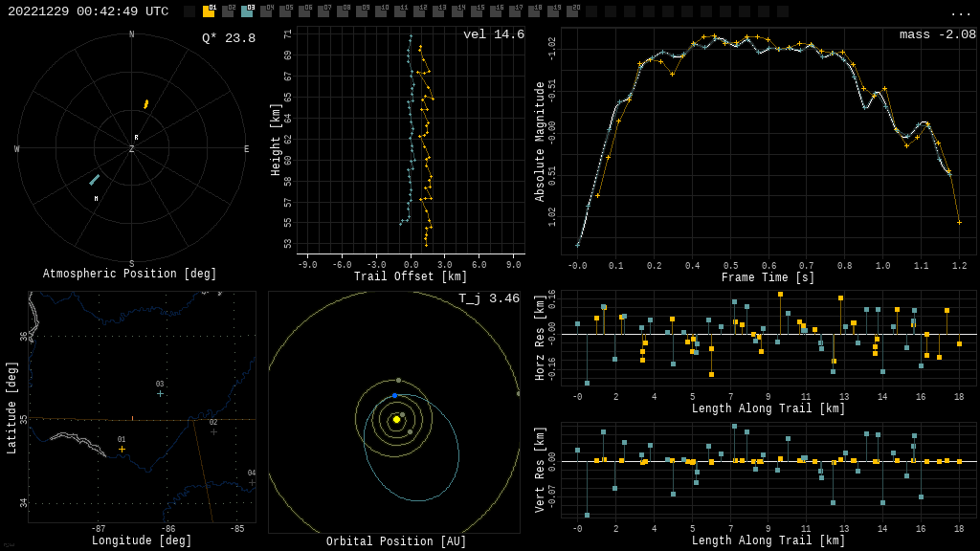
Task: Click the T_j 3.46 Tisserand label
Action: 488,298
